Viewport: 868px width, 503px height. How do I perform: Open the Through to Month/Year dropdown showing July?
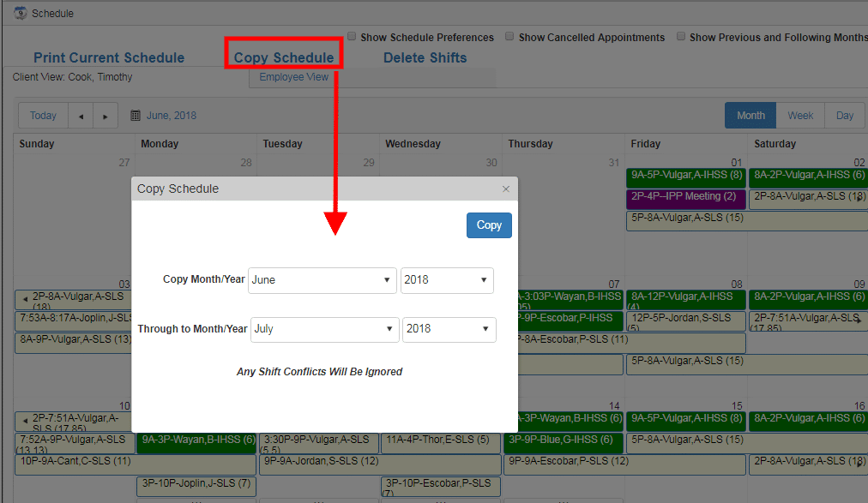tap(324, 329)
